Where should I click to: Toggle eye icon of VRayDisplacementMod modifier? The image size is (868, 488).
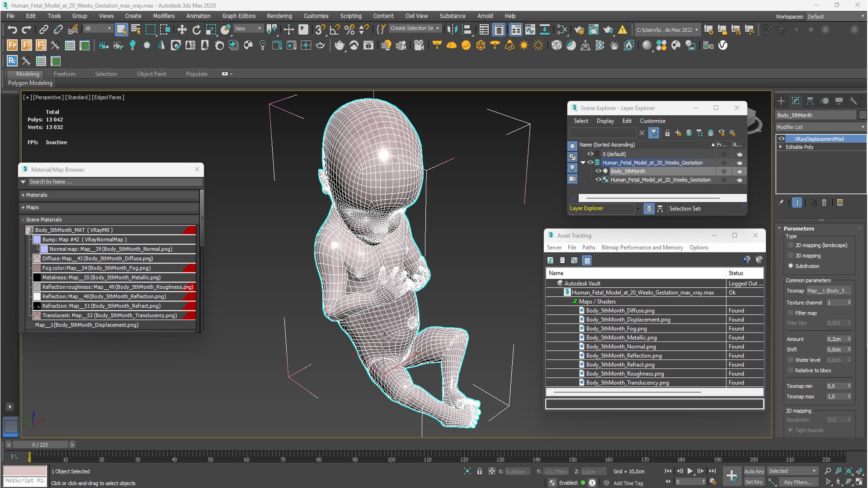coord(782,139)
